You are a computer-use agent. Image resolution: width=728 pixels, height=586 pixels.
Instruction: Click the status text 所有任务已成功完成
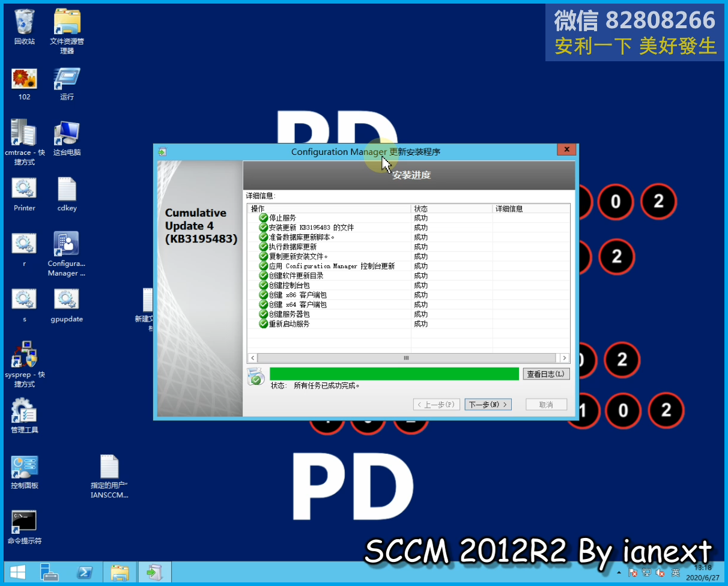(x=327, y=385)
